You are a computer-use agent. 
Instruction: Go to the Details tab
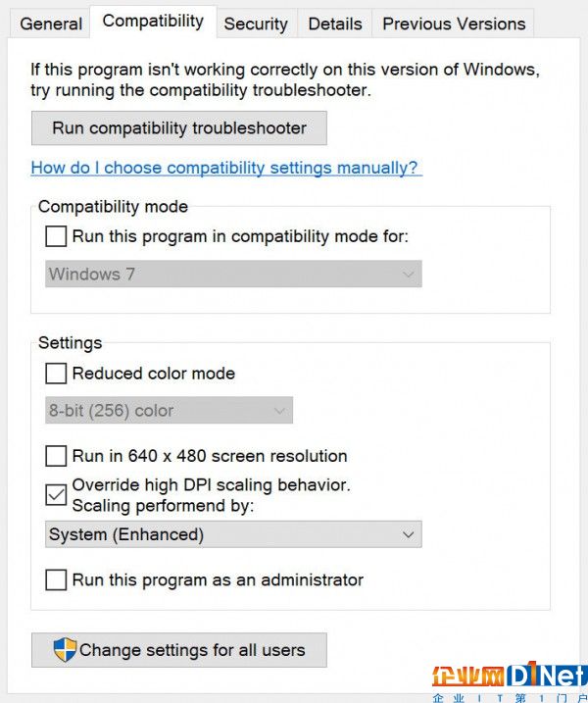coord(335,24)
